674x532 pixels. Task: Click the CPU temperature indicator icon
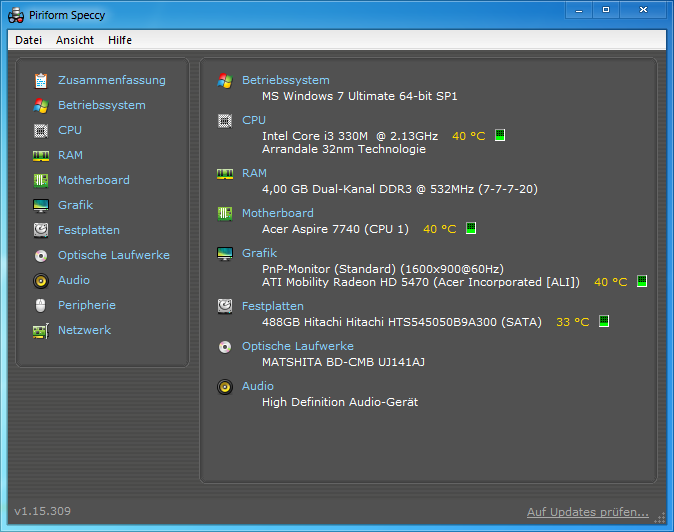pyautogui.click(x=500, y=135)
